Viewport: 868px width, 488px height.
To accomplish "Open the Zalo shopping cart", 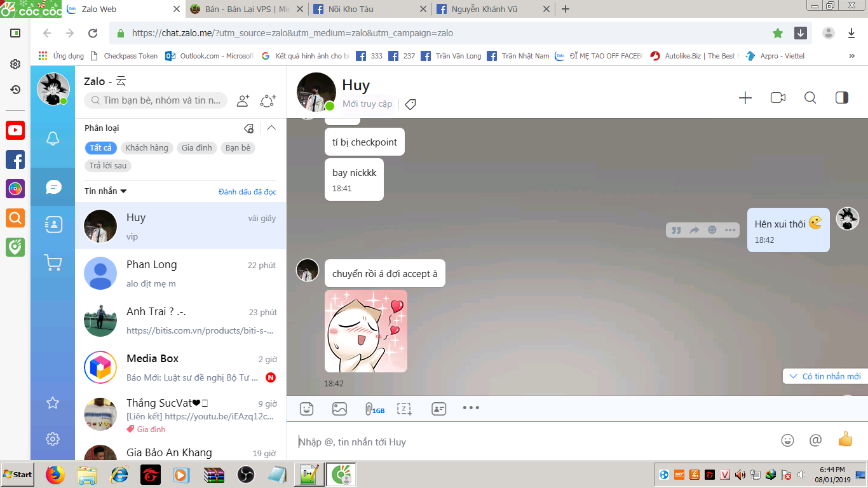I will (x=53, y=262).
